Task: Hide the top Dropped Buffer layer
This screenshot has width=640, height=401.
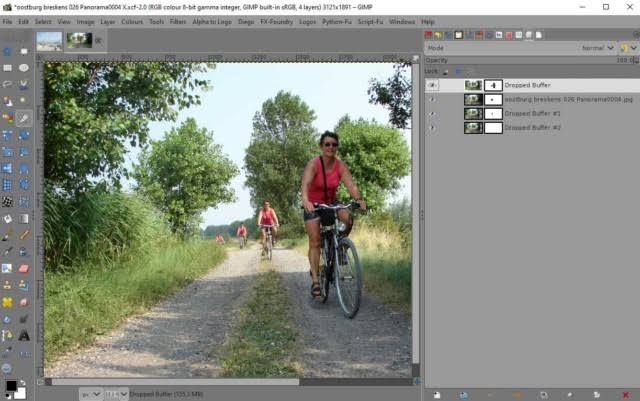Action: [432, 85]
